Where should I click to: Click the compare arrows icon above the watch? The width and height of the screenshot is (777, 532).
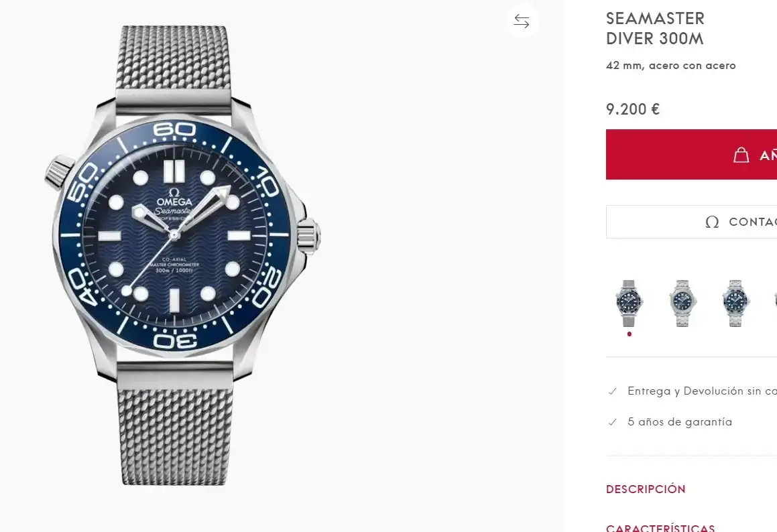pyautogui.click(x=522, y=21)
